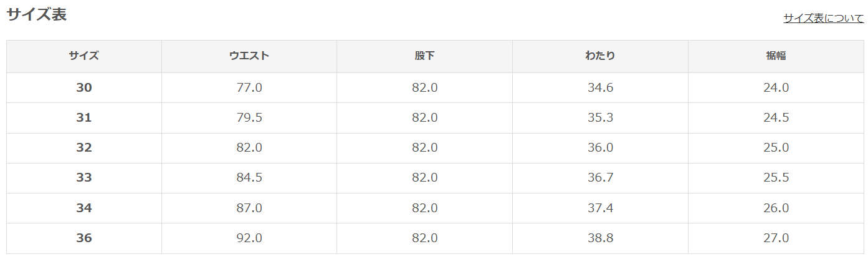Click thigh value 37.4
868x259 pixels.
[x=601, y=208]
